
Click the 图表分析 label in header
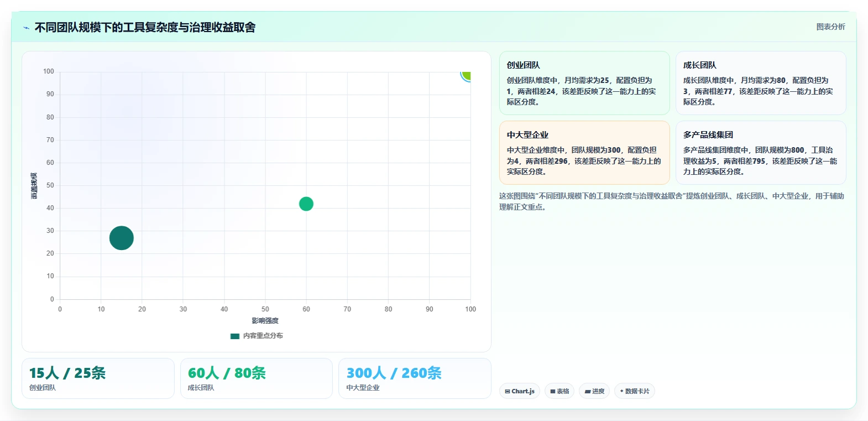[830, 27]
